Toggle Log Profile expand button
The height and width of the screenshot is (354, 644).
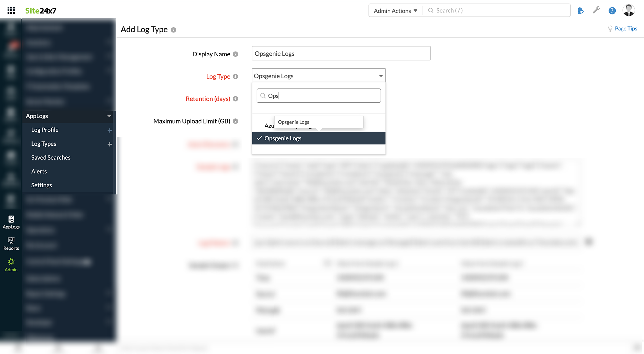[x=109, y=130]
